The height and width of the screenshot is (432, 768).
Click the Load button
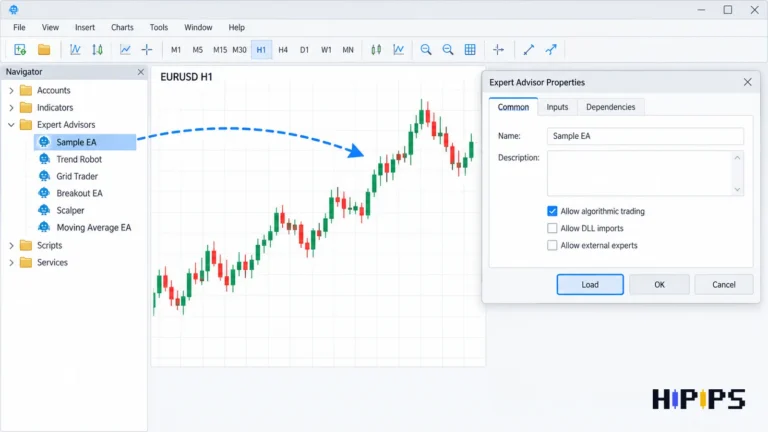coord(590,285)
